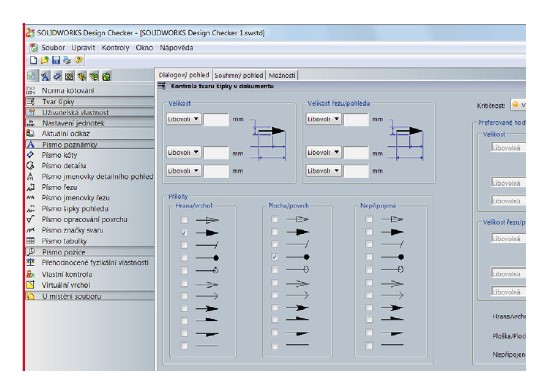Click the Help question mark icon
The height and width of the screenshot is (385, 552).
pos(79,60)
